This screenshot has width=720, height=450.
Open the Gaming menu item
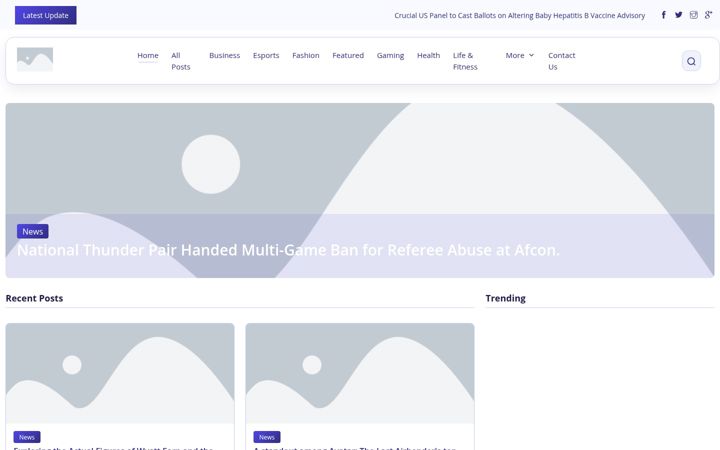pos(390,55)
